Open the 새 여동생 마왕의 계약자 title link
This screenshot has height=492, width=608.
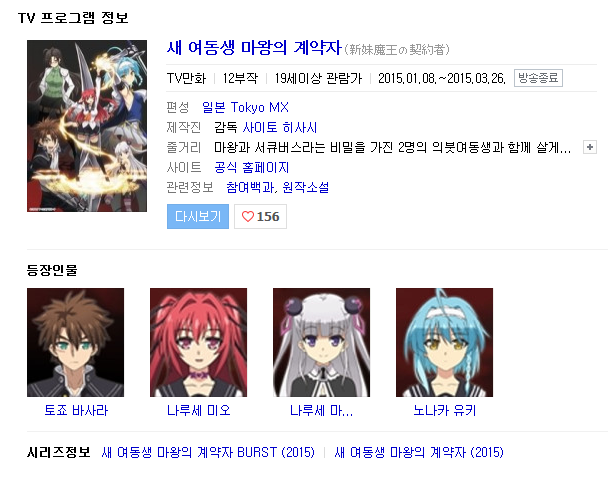point(254,48)
